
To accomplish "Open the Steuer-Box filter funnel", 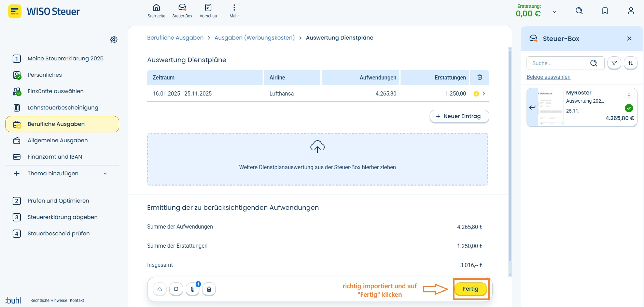I will tap(614, 63).
